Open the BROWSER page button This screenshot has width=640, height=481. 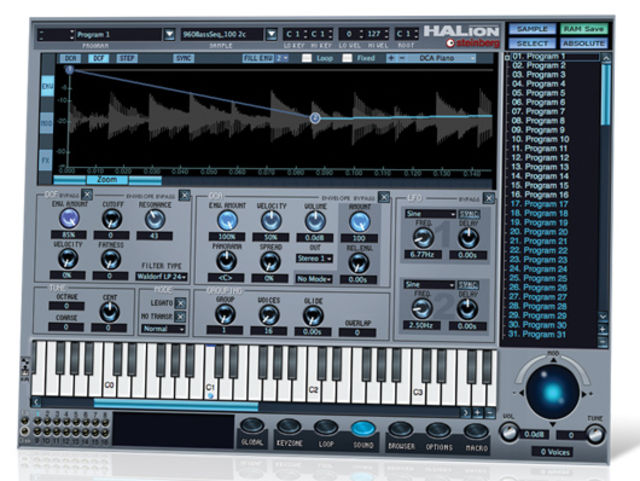coord(401,430)
